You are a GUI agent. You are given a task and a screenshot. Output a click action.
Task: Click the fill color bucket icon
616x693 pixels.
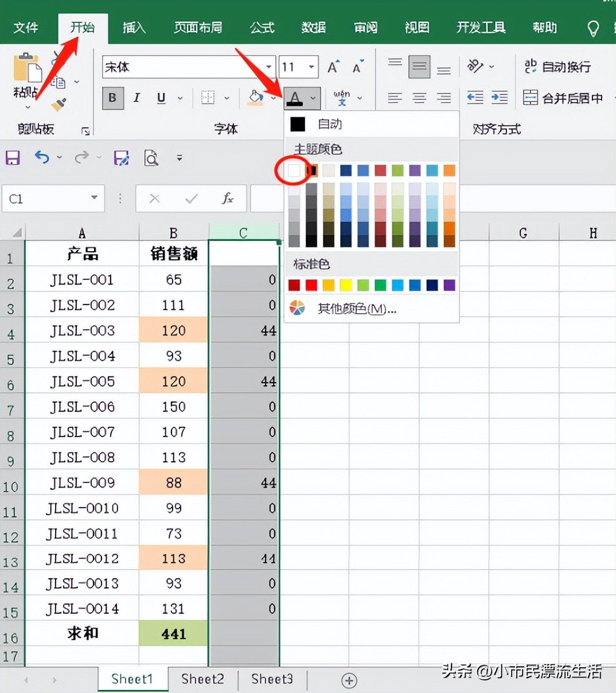click(256, 98)
